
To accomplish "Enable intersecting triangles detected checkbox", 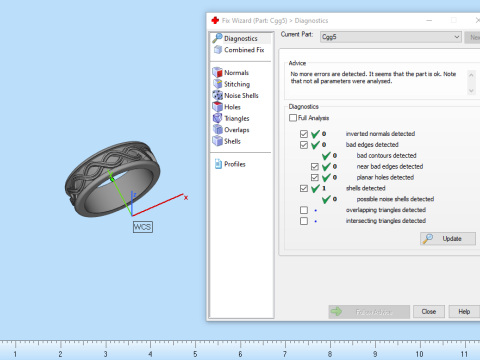I will (304, 221).
